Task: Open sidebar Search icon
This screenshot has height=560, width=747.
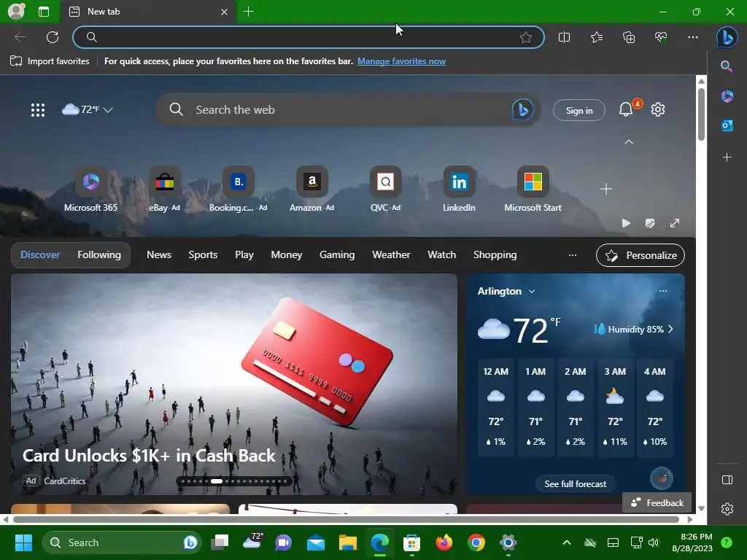Action: coord(727,66)
